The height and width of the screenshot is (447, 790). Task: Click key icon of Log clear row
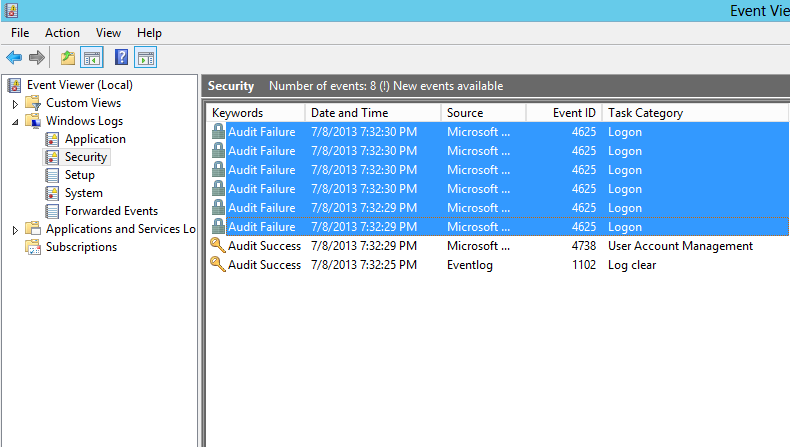tap(218, 264)
